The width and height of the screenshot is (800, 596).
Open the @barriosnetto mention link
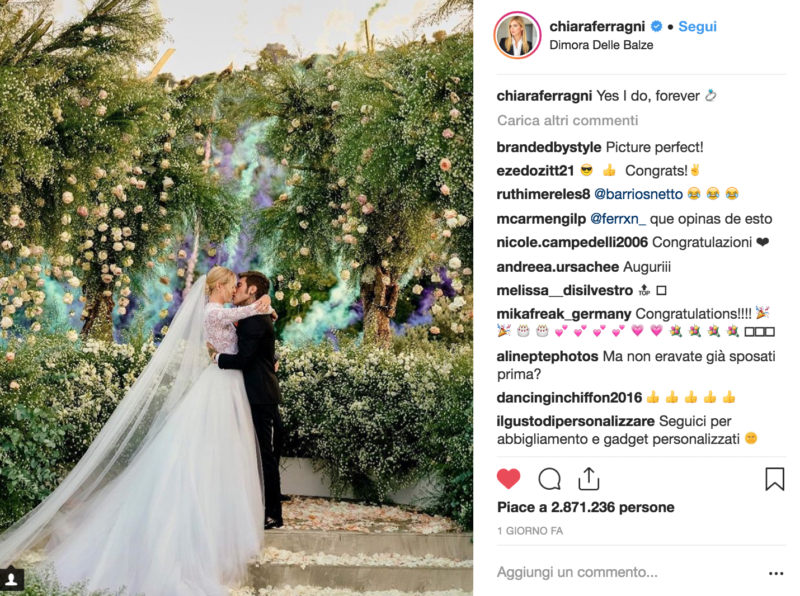coord(638,194)
